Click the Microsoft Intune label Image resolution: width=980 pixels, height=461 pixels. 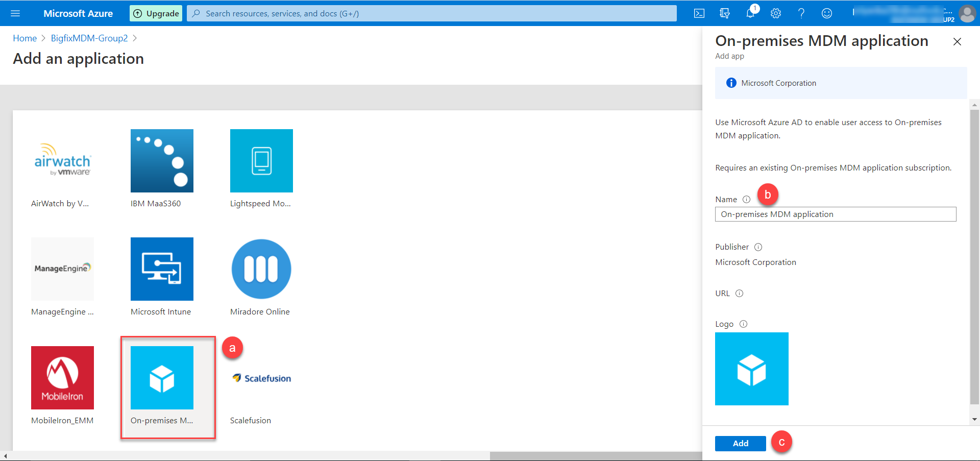161,312
